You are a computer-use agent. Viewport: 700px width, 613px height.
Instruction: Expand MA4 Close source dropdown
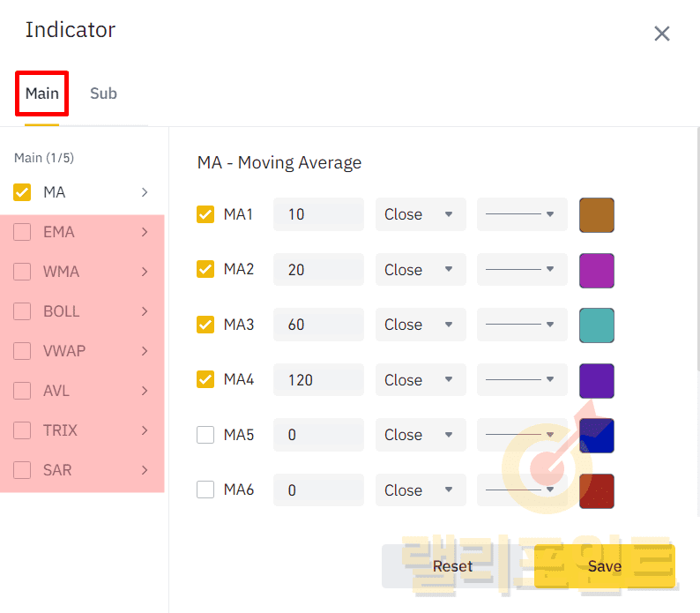point(421,380)
